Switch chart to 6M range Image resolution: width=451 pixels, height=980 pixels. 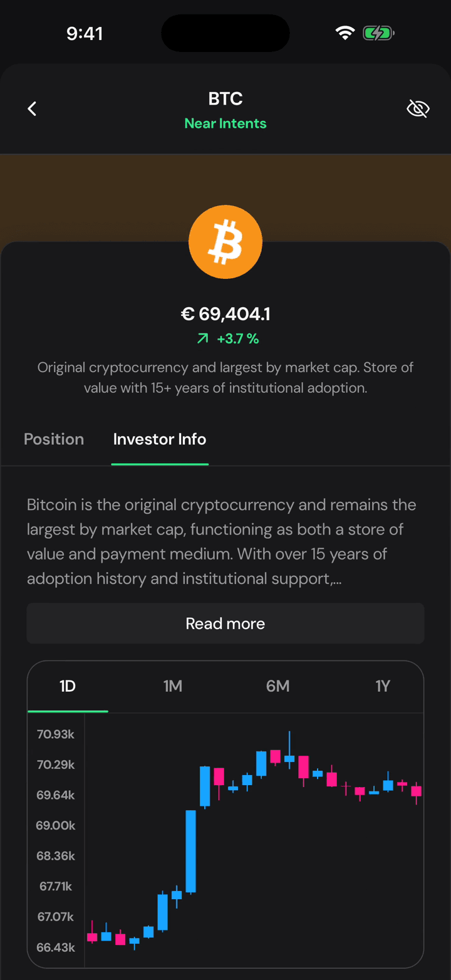(278, 686)
